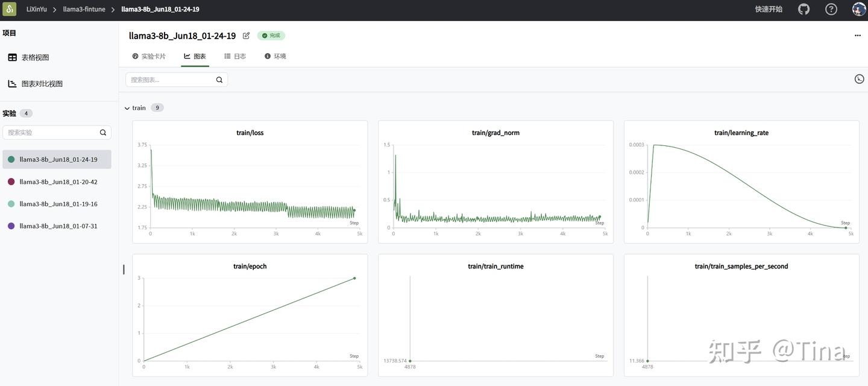Click the sidebar collapse handle
The image size is (868, 386).
[124, 269]
